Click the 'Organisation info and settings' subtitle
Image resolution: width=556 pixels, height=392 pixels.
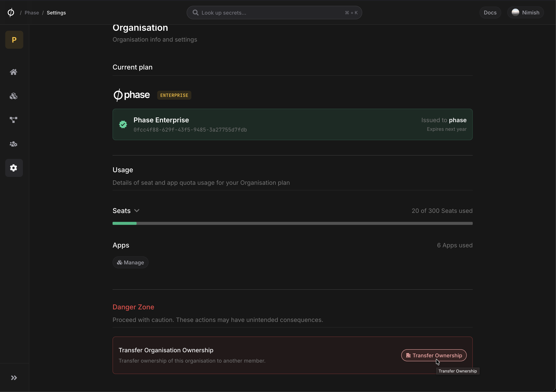pyautogui.click(x=155, y=40)
